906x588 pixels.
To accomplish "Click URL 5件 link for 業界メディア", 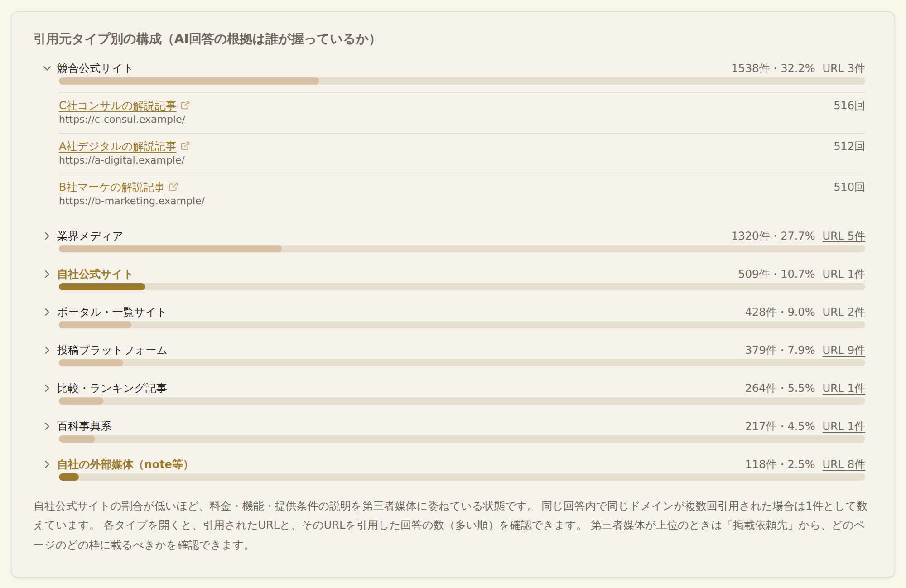I will (x=843, y=236).
